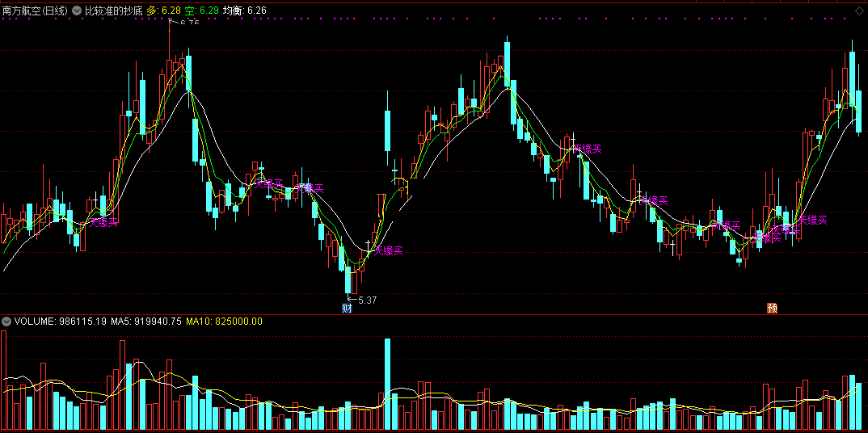Click the green 空: 6.29 value

click(x=201, y=10)
